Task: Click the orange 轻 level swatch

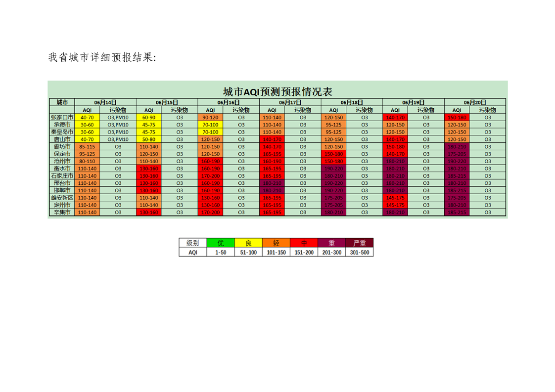Action: [276, 243]
